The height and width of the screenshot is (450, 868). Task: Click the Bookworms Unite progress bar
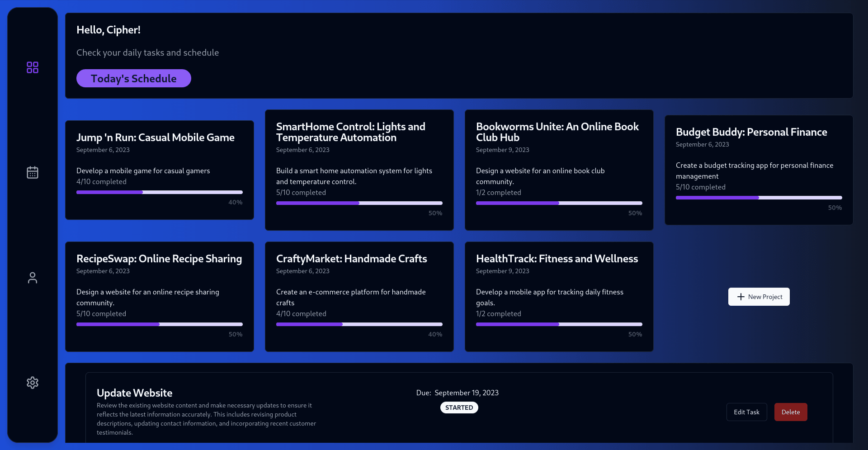[x=559, y=203]
